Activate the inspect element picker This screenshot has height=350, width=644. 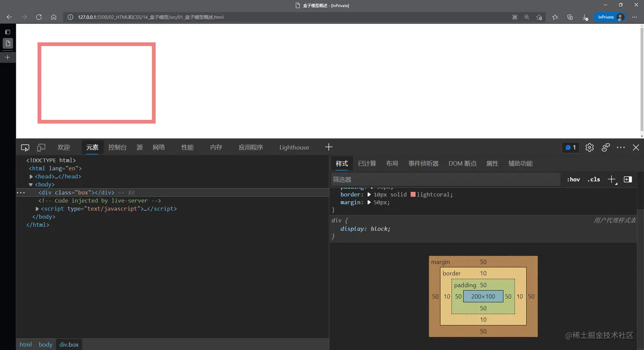pos(25,148)
